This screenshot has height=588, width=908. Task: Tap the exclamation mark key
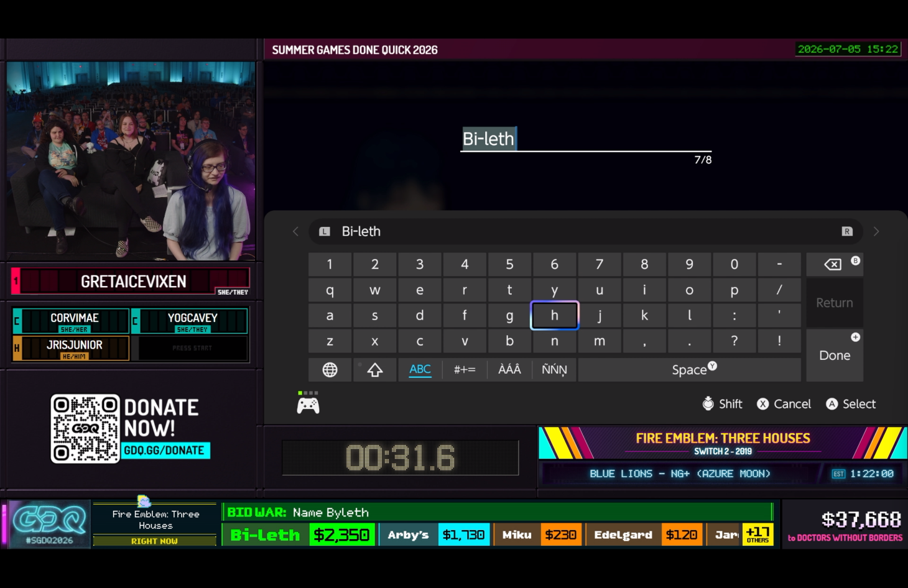tap(779, 341)
